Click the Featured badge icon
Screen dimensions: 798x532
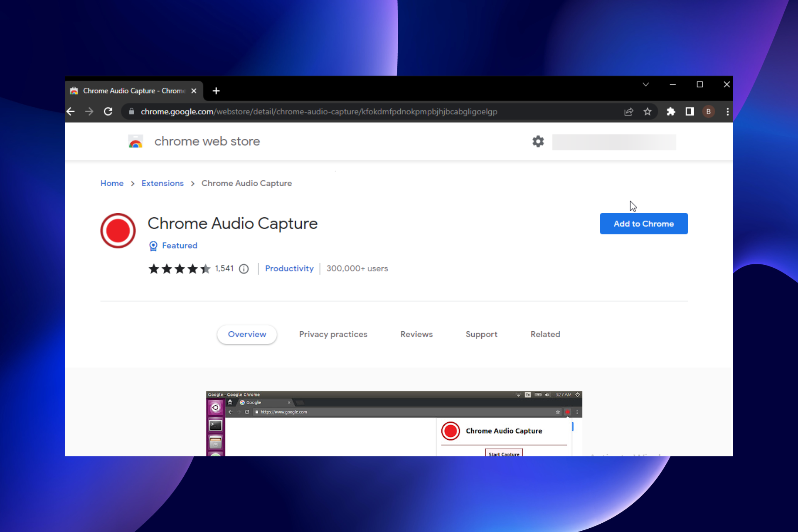[x=153, y=246]
